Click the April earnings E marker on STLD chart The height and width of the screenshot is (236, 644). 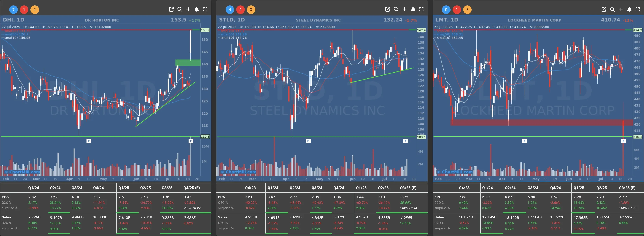(308, 141)
